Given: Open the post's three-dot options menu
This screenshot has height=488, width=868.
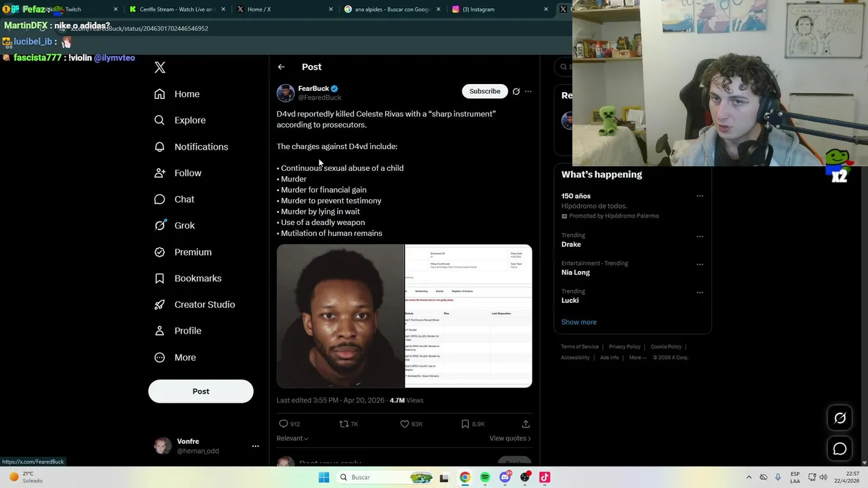Looking at the screenshot, I should pos(528,91).
